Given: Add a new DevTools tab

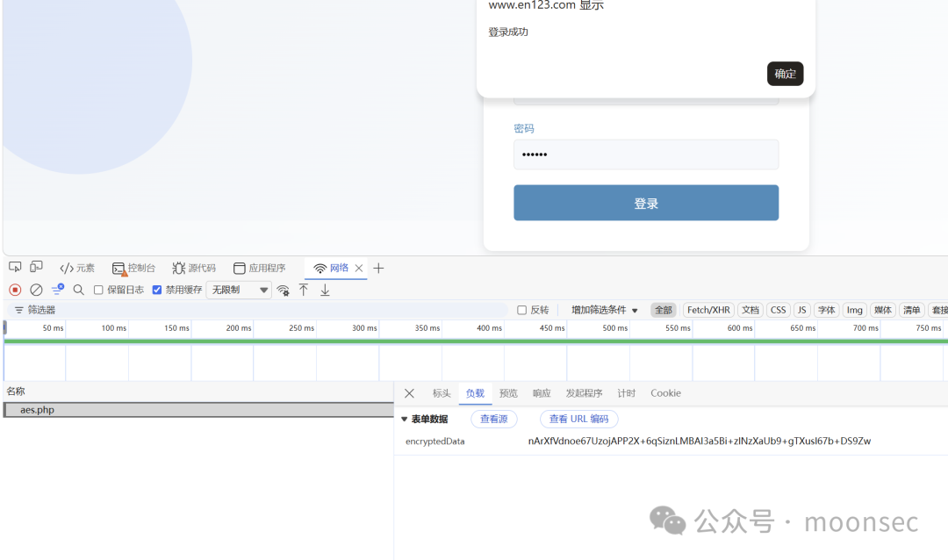Looking at the screenshot, I should click(378, 268).
